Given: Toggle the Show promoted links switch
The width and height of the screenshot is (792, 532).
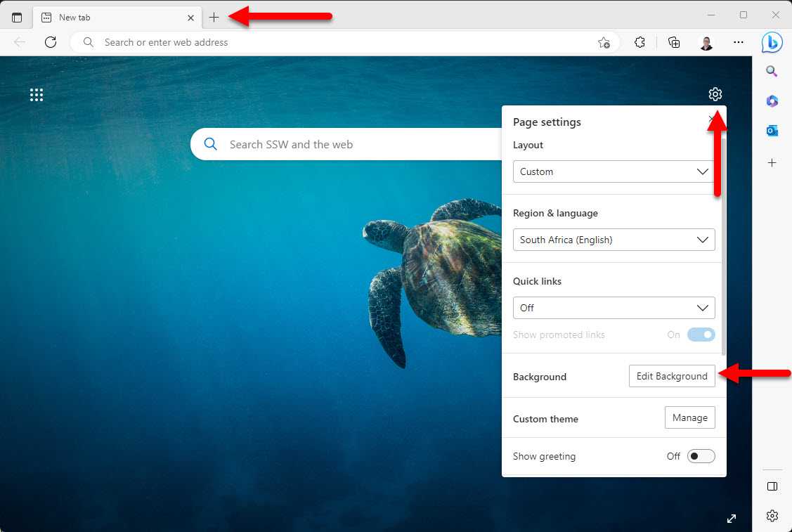Looking at the screenshot, I should coord(701,335).
